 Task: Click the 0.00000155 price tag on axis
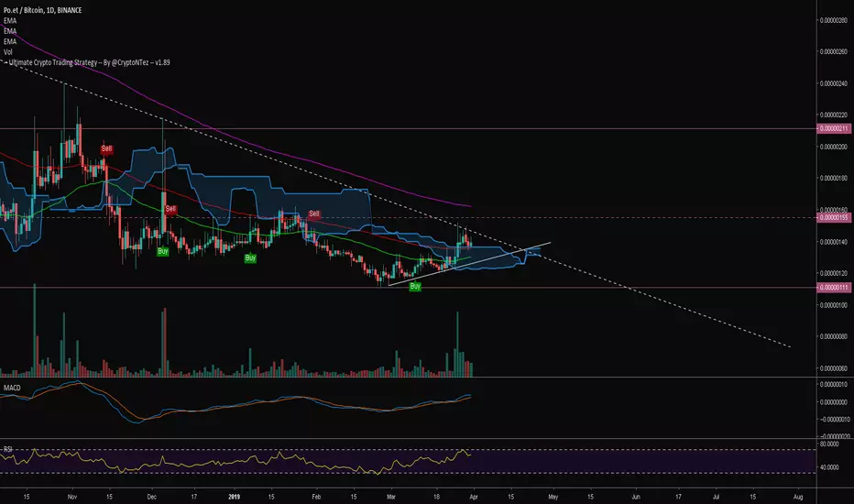click(834, 218)
